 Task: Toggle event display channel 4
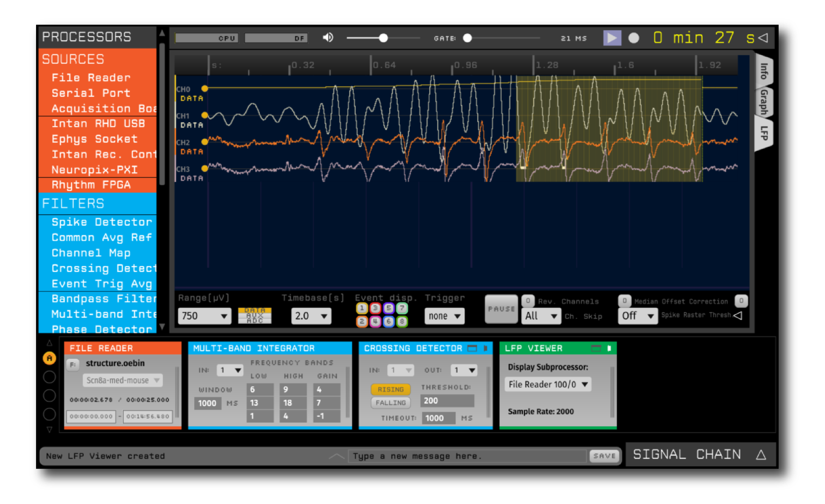coord(375,321)
